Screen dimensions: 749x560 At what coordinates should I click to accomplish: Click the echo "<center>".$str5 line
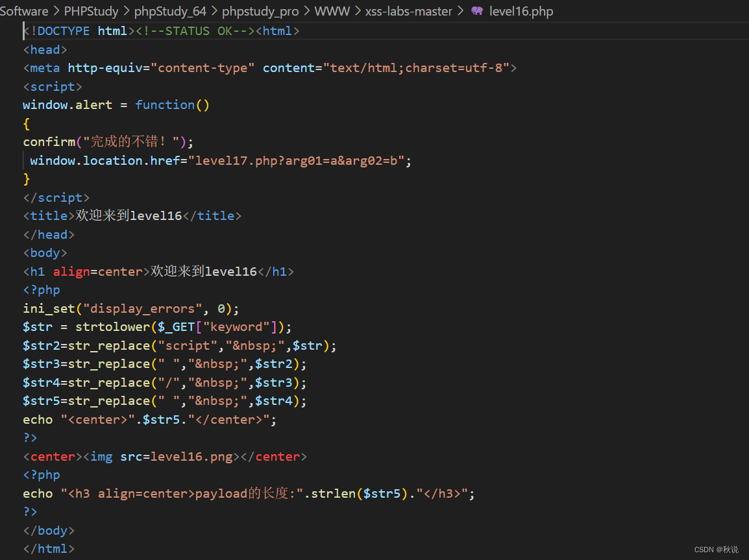(149, 420)
